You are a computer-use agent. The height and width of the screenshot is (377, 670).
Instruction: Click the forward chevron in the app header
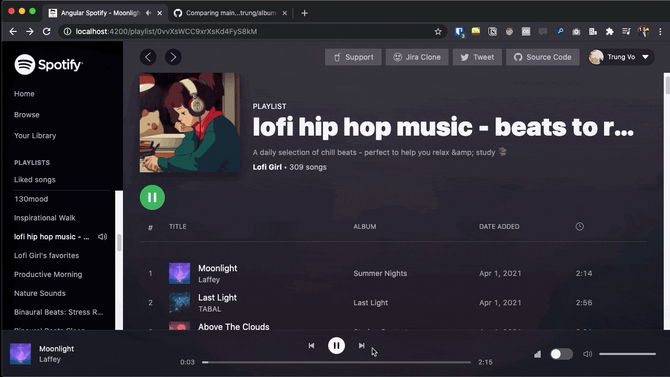[x=173, y=57]
